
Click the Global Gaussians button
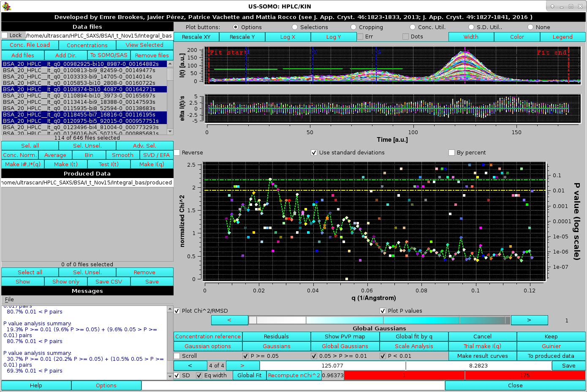pos(345,346)
